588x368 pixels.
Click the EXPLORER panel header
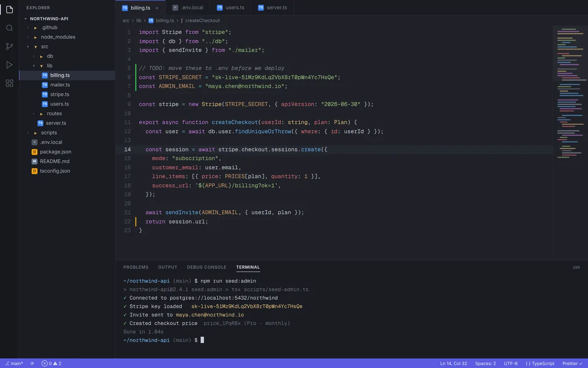[x=38, y=8]
